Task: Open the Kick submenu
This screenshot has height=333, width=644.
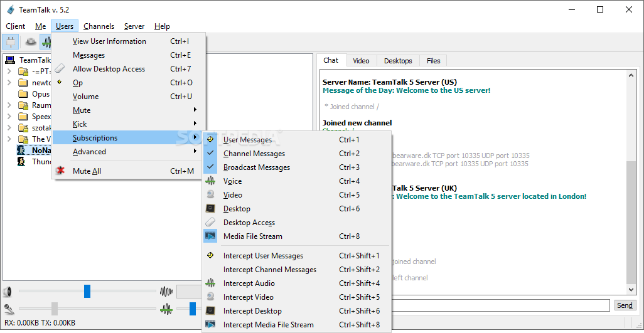Action: click(x=129, y=124)
